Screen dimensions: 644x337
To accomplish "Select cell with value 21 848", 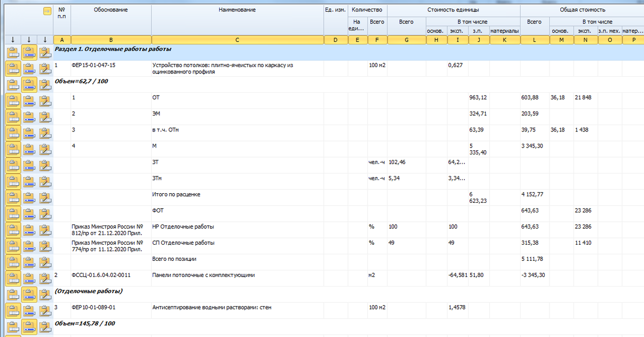I will point(585,101).
